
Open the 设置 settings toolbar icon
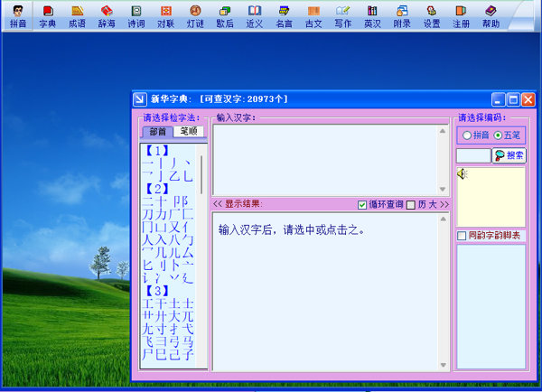(x=432, y=16)
